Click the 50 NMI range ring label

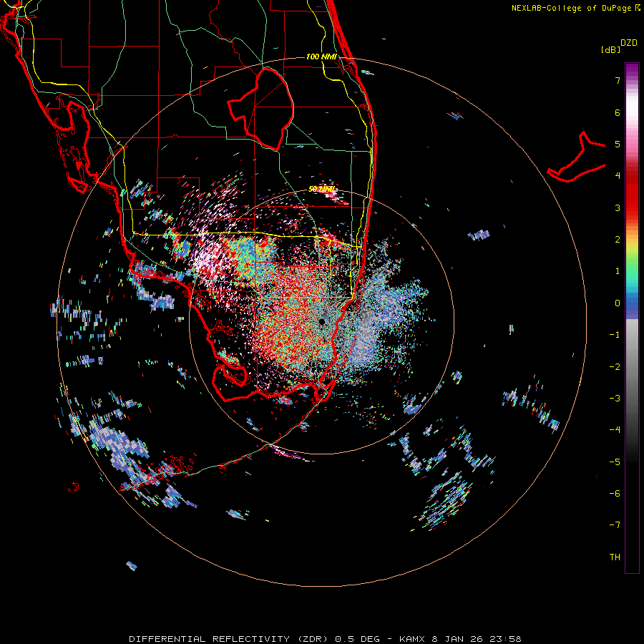[x=322, y=189]
